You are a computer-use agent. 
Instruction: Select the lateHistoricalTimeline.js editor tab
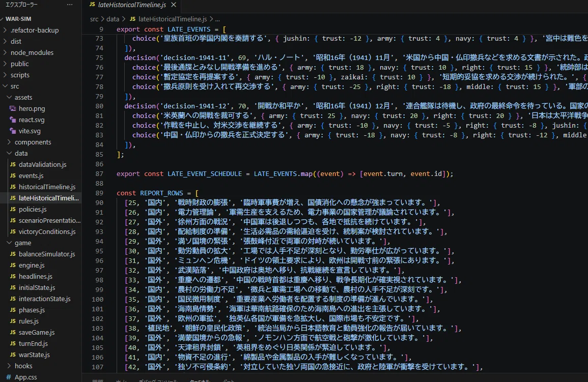pos(132,5)
